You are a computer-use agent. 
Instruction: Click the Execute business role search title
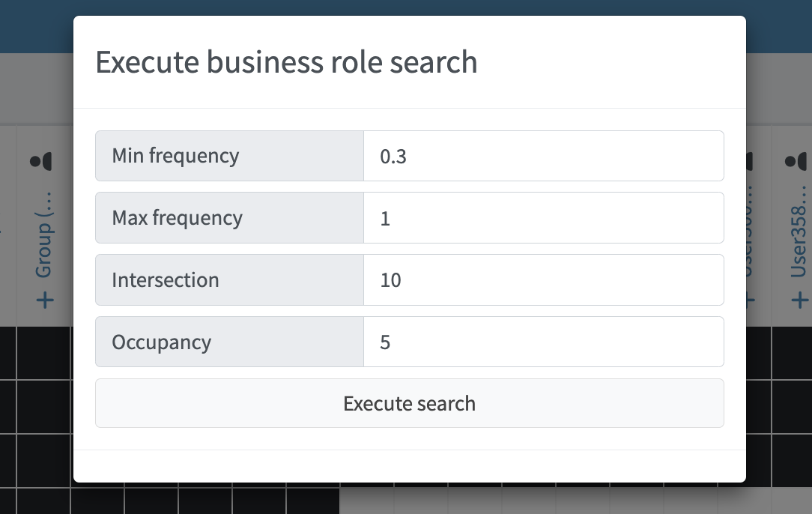coord(286,62)
